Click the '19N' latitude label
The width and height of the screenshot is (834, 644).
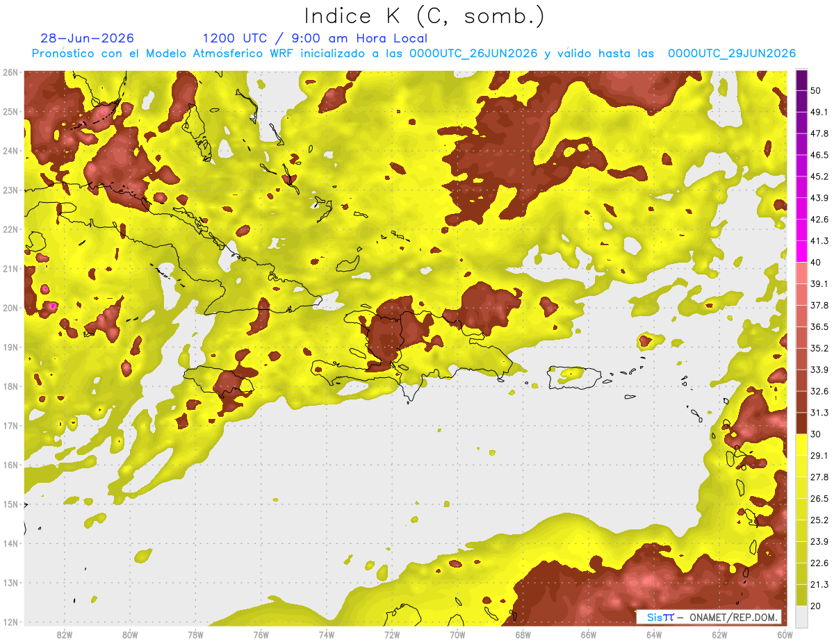pos(10,347)
